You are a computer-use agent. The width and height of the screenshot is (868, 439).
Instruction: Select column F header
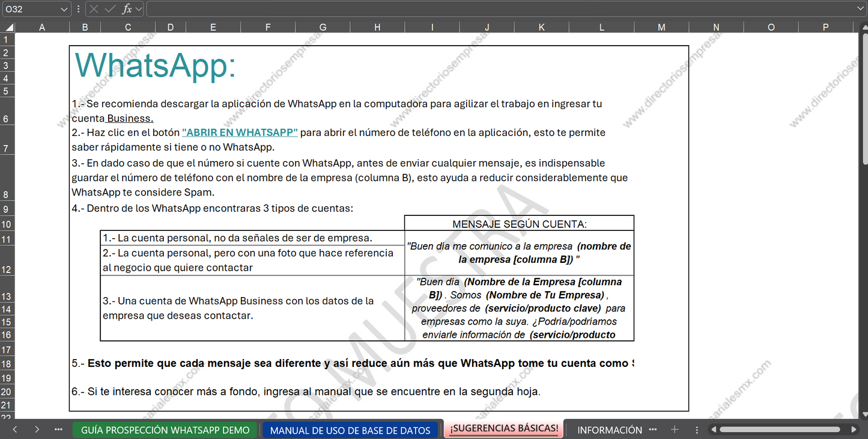(268, 27)
